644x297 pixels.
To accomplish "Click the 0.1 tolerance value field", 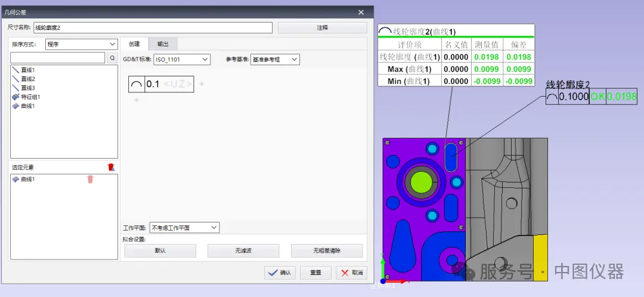I will click(x=153, y=85).
